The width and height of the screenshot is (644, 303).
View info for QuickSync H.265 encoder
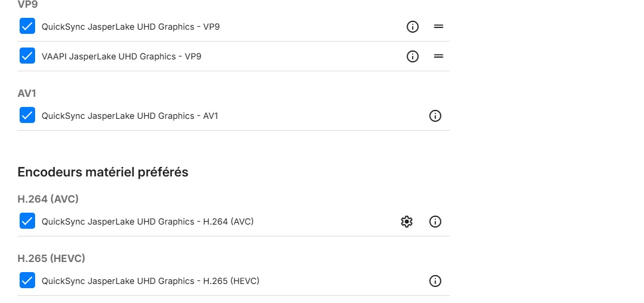[x=435, y=281]
